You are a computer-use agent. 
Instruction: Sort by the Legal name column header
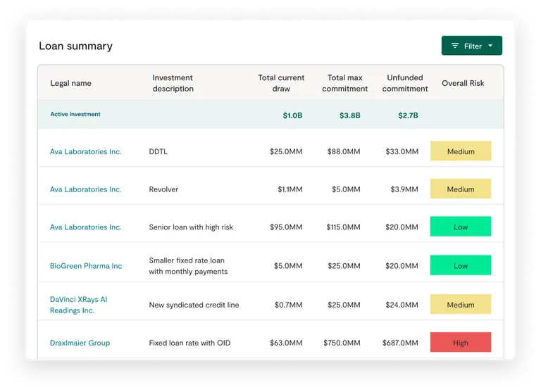point(70,83)
